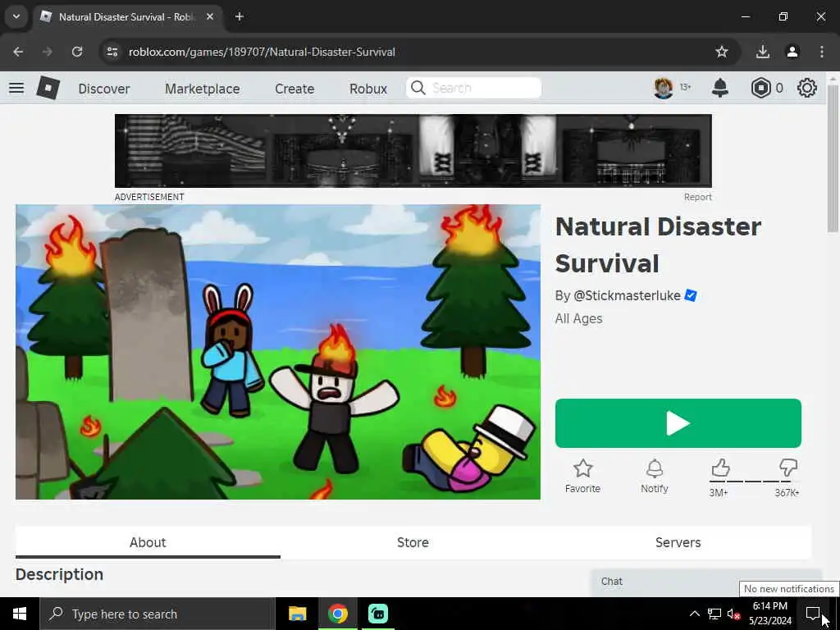840x630 pixels.
Task: Open Roblox notifications bell in header
Action: coord(719,88)
